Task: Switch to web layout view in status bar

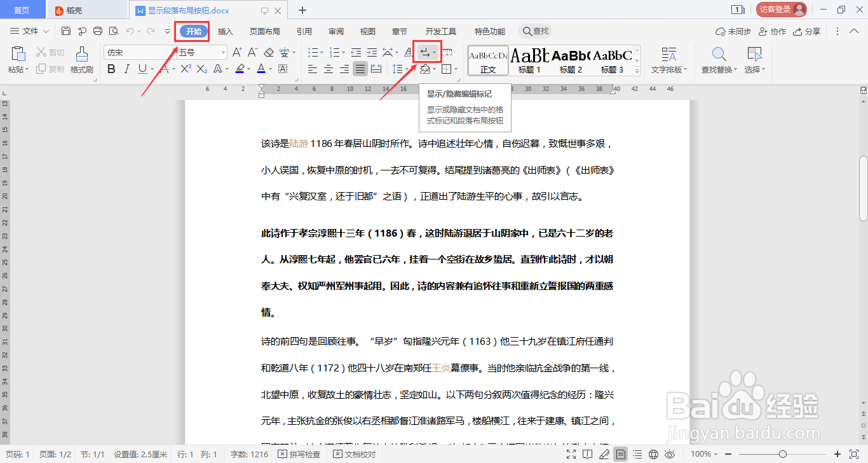Action: [653, 454]
